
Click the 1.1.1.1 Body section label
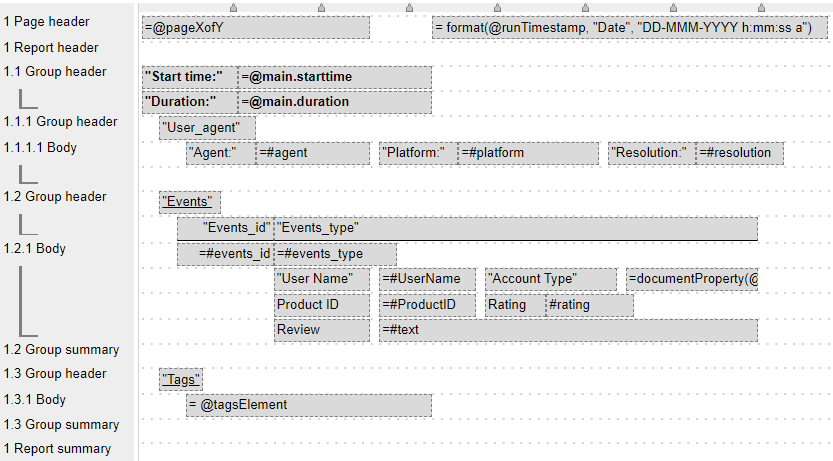click(40, 147)
